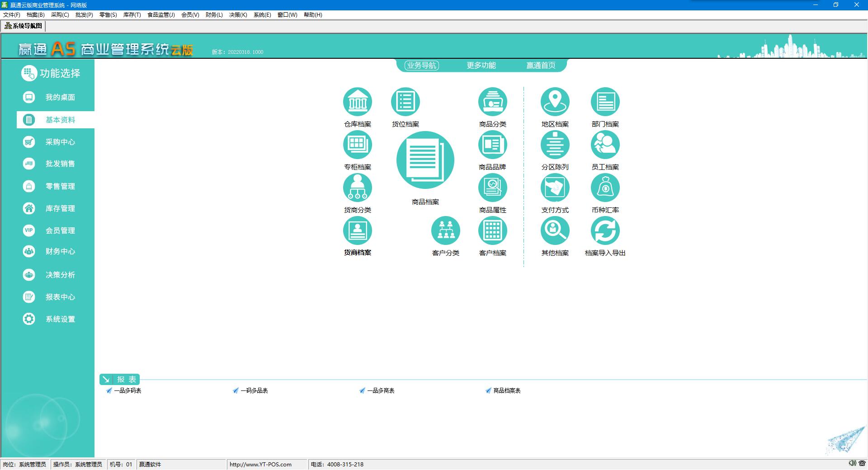Open the 支付方式 payment method icon
Screen dimensions: 868x470
[x=555, y=188]
